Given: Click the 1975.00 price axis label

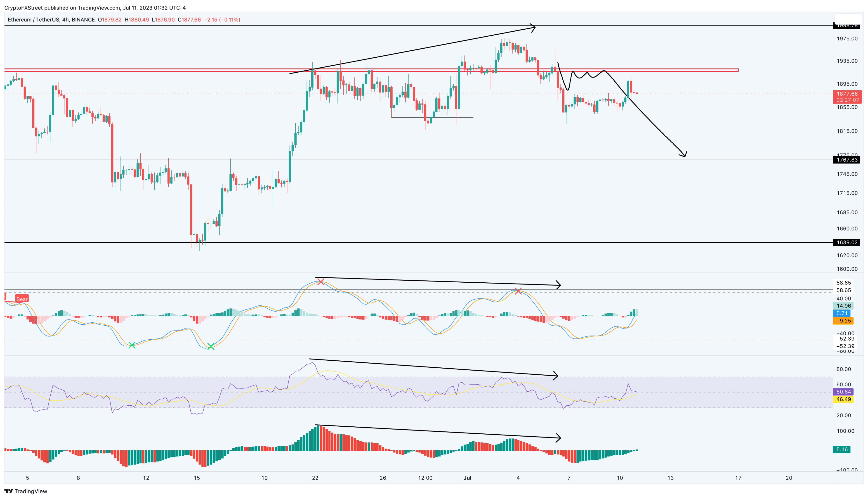Looking at the screenshot, I should [x=847, y=38].
